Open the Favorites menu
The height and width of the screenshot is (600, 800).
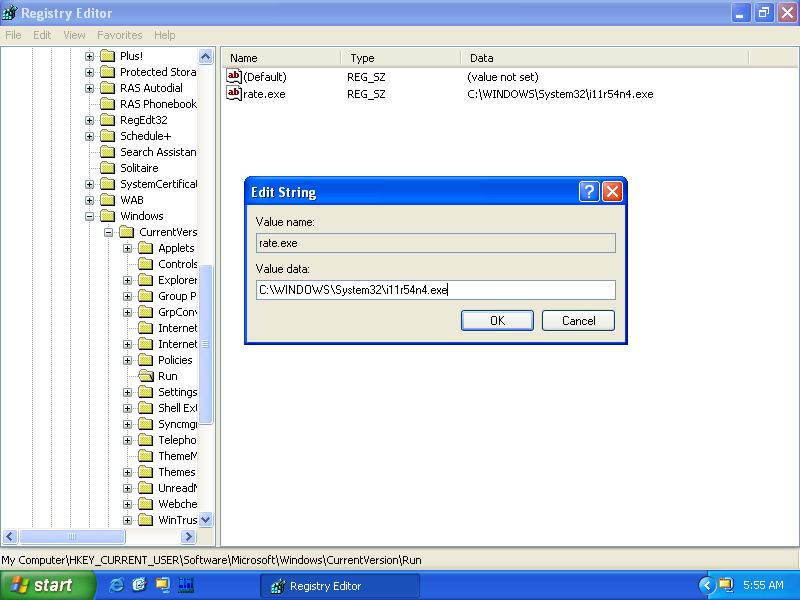119,35
